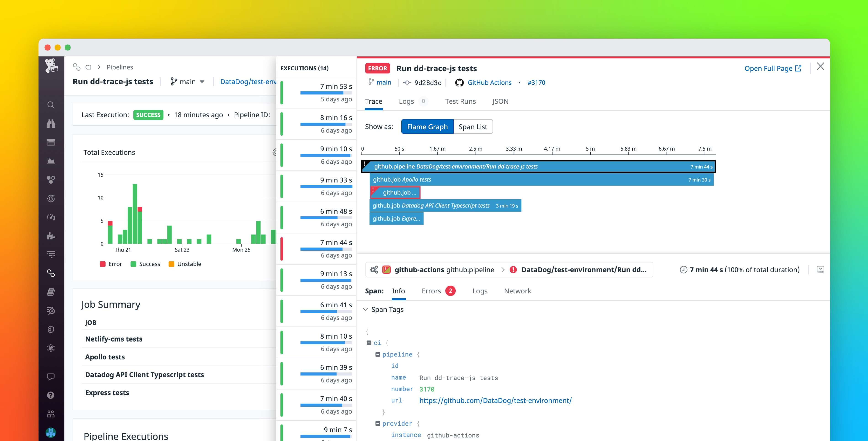Select the Security shield icon in sidebar
Screen dimensions: 868x441
point(51,329)
